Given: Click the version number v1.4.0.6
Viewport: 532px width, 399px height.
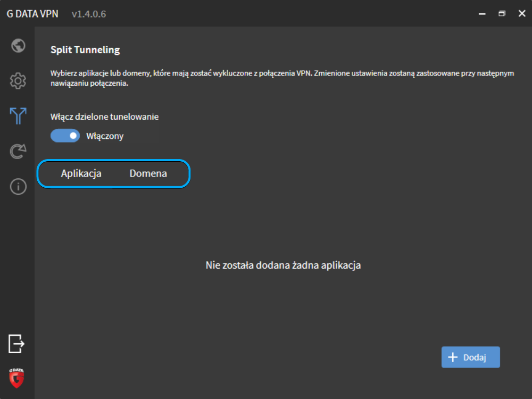Looking at the screenshot, I should click(89, 14).
